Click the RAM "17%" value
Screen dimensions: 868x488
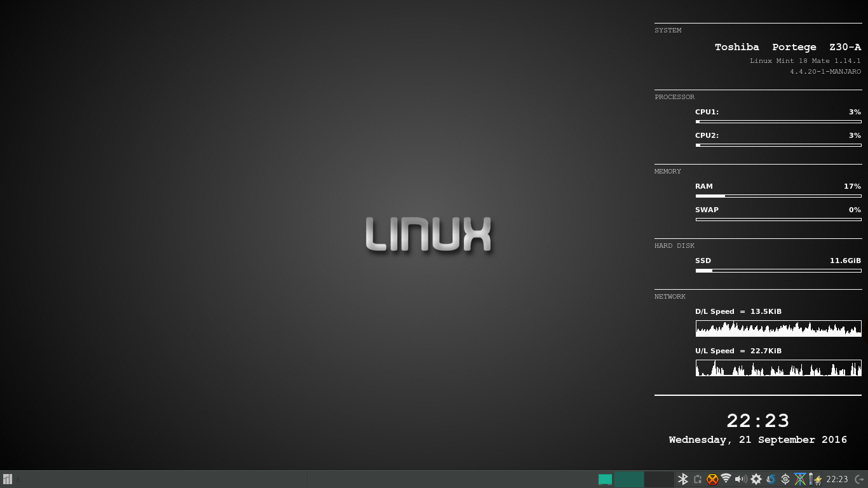852,186
